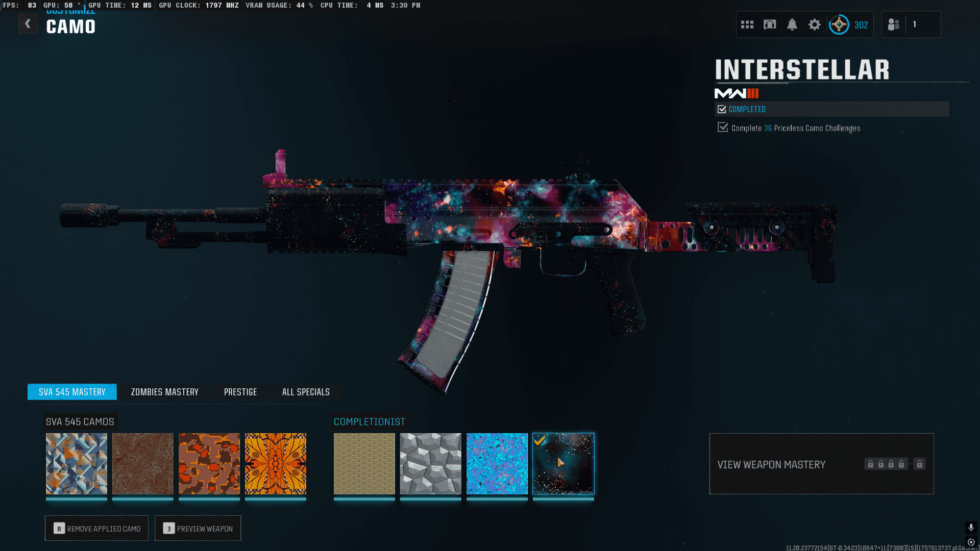Image resolution: width=980 pixels, height=551 pixels.
Task: Open the social party icon
Action: point(894,24)
